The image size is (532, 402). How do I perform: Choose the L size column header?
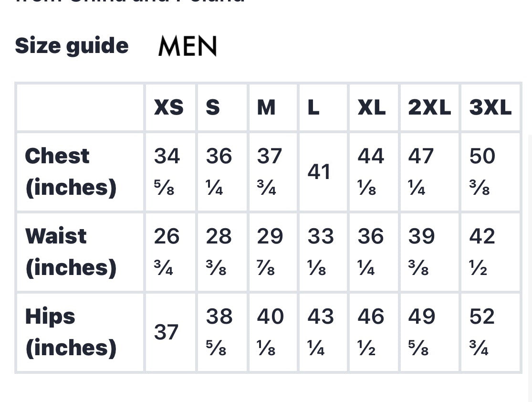pyautogui.click(x=313, y=108)
